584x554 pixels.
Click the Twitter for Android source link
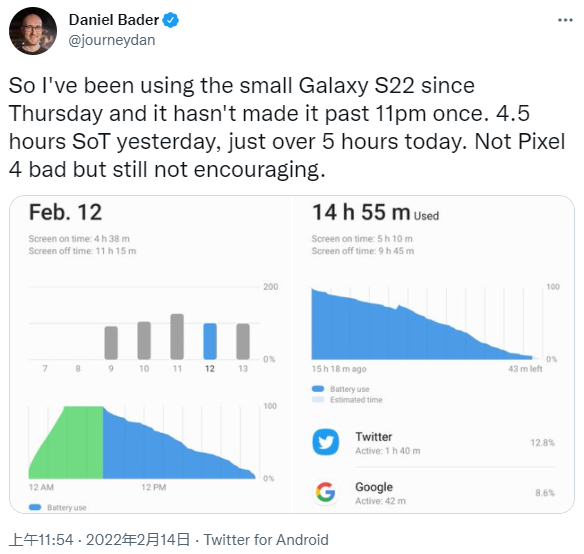pyautogui.click(x=266, y=540)
